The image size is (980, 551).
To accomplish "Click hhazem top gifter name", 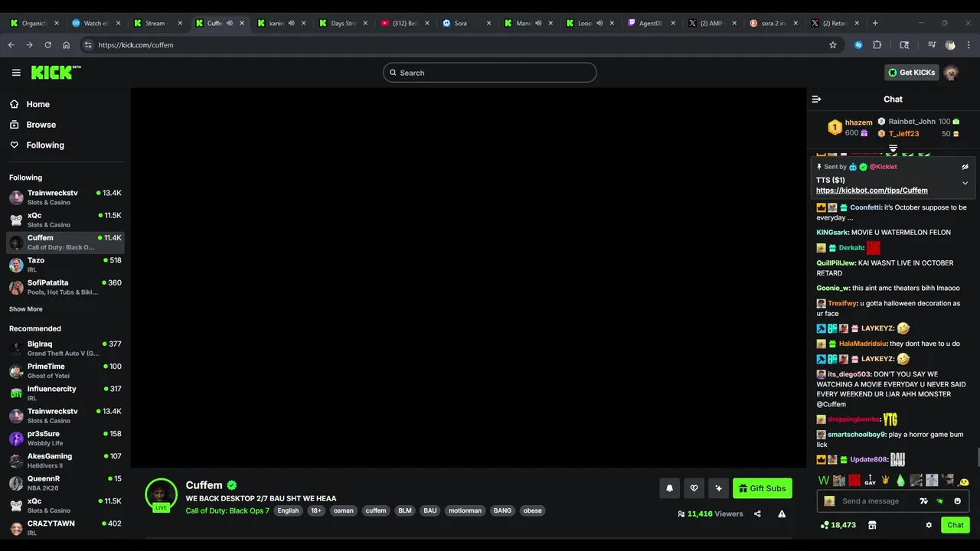I will (x=858, y=122).
